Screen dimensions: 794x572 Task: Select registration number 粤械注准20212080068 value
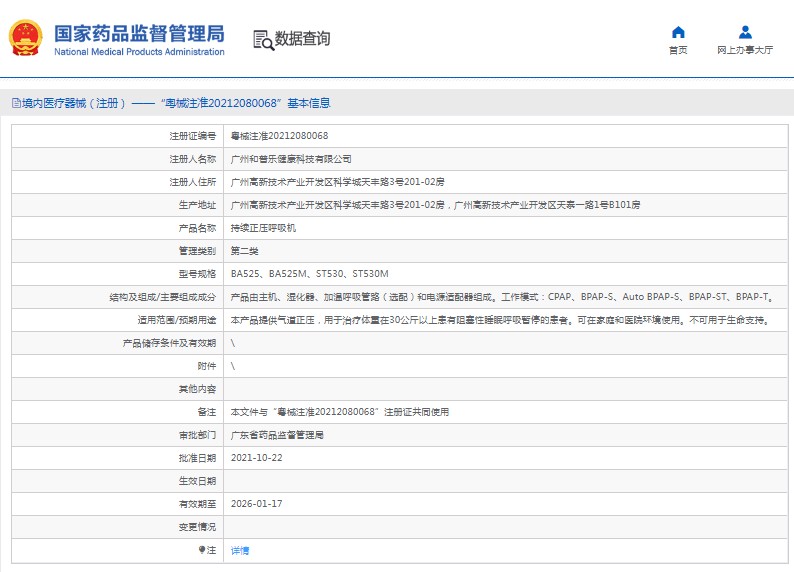point(279,136)
